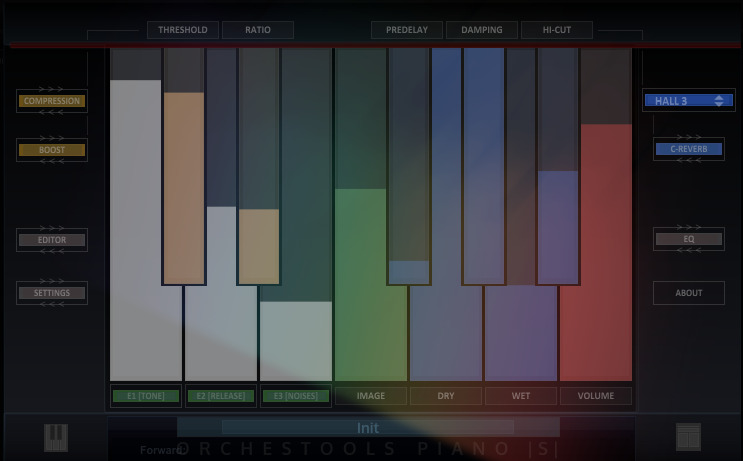Toggle E3 [NOISES] envelope button
743x461 pixels.
pos(296,396)
